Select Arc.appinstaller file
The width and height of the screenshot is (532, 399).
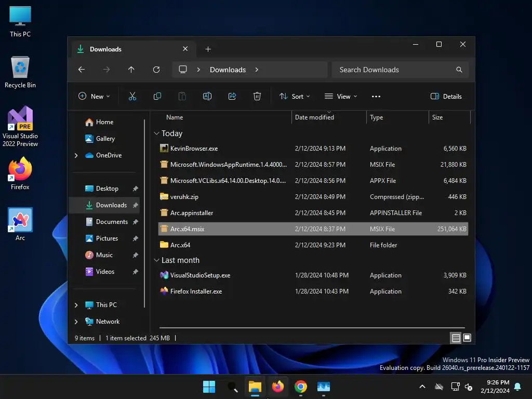point(313,213)
